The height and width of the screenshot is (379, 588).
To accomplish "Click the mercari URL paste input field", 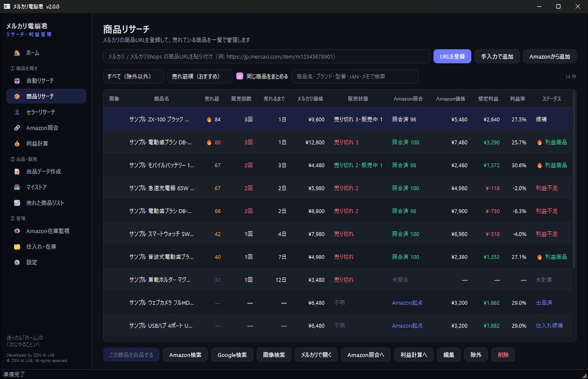I will pos(267,56).
